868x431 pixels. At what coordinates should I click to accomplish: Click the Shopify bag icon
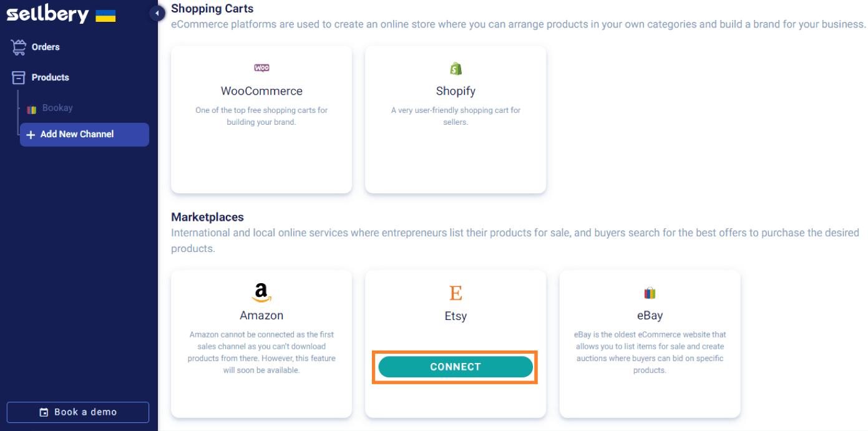456,68
